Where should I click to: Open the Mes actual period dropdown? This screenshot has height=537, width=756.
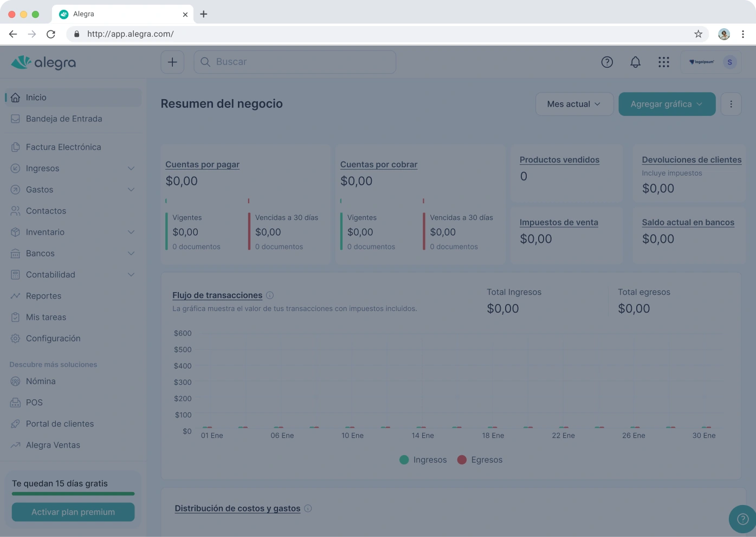(574, 104)
